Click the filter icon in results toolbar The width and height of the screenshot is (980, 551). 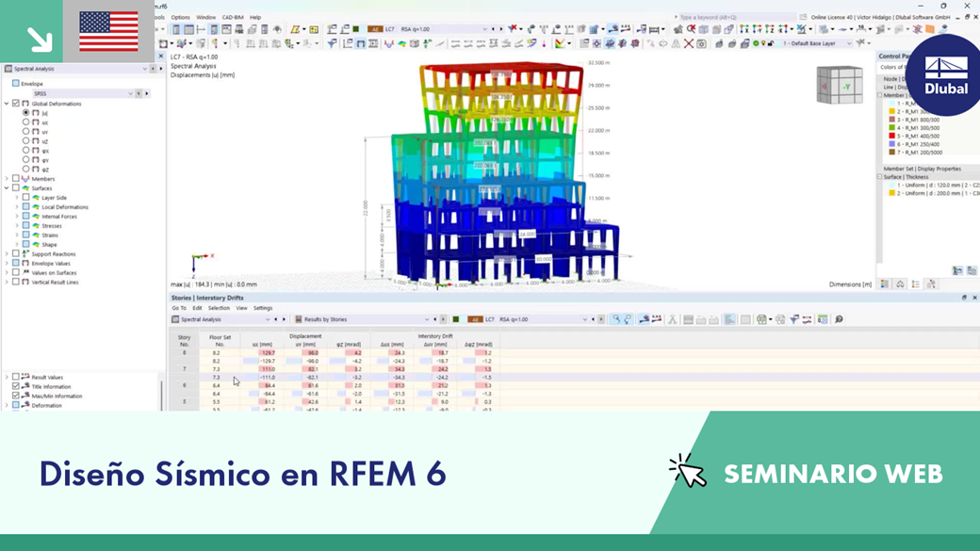click(x=793, y=318)
